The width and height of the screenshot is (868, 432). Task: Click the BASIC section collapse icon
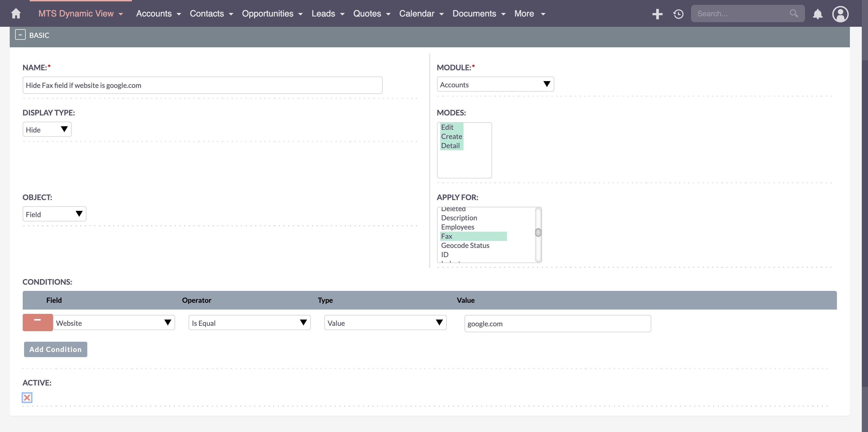[20, 34]
